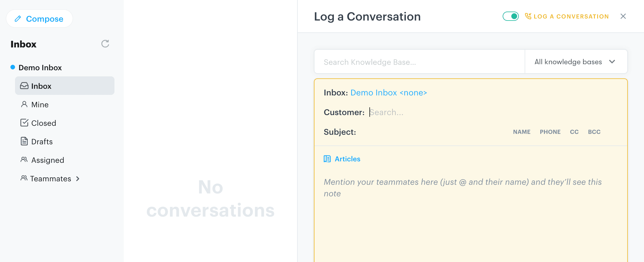Toggle the Teammates people icon
This screenshot has height=262, width=644.
click(23, 178)
